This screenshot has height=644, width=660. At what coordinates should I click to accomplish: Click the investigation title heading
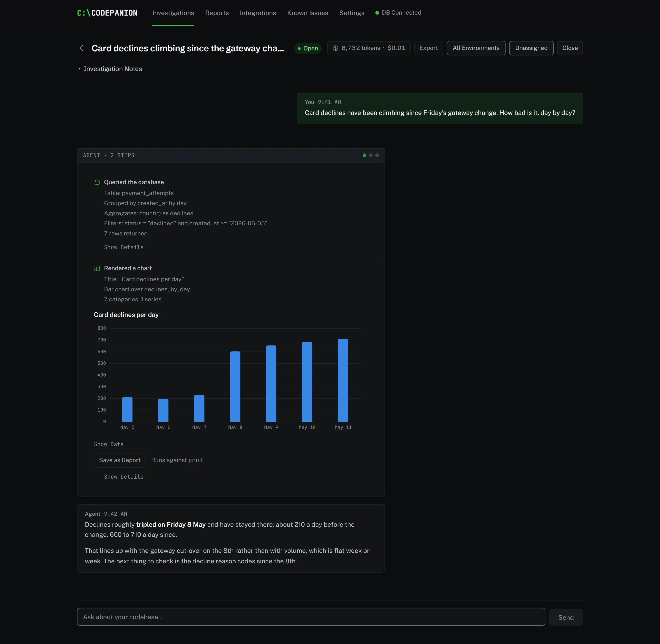[x=188, y=48]
